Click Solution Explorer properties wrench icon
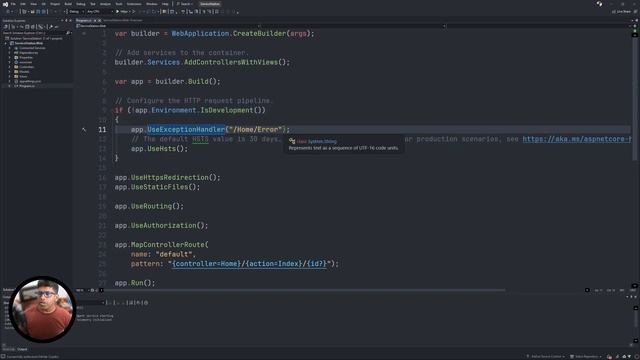Image resolution: width=640 pixels, height=360 pixels. [51, 27]
